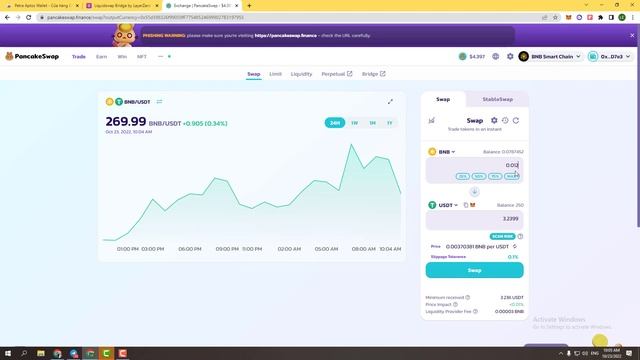
Task: Open the language globe selector
Action: pyautogui.click(x=496, y=56)
